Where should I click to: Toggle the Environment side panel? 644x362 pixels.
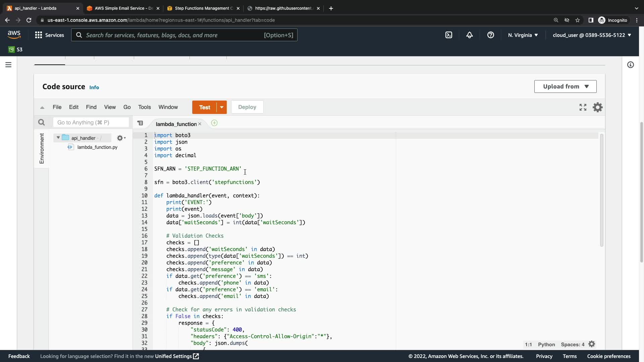pyautogui.click(x=42, y=148)
